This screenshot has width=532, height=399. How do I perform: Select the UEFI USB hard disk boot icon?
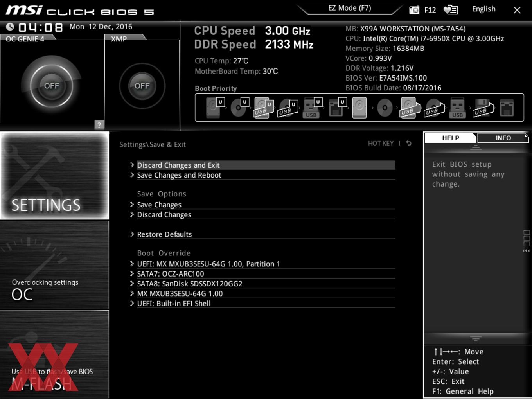click(x=263, y=108)
